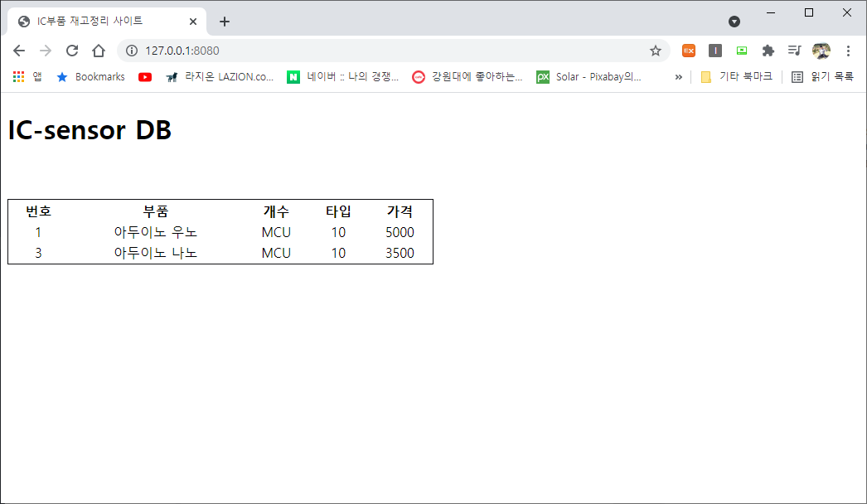
Task: Click 타입 value 10 in 아두이노 나노 row
Action: (338, 253)
